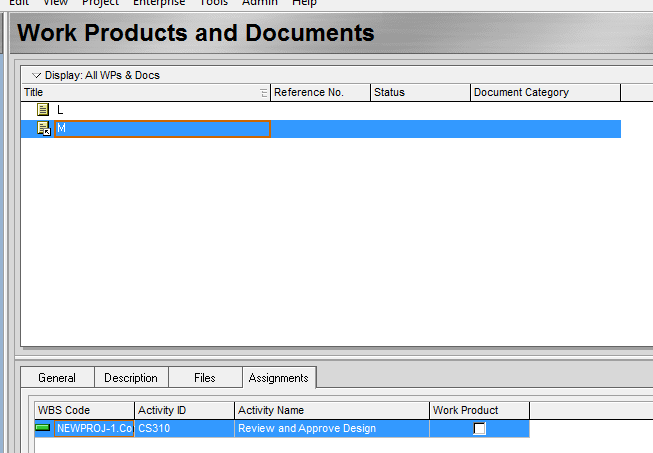Switch to the Description tab
Image resolution: width=653 pixels, height=453 pixels.
click(131, 378)
